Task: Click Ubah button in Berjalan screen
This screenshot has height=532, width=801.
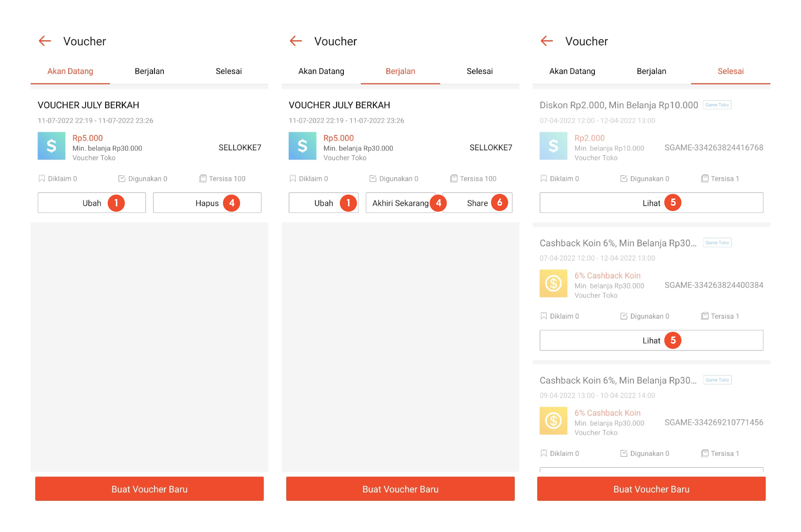Action: (x=323, y=203)
